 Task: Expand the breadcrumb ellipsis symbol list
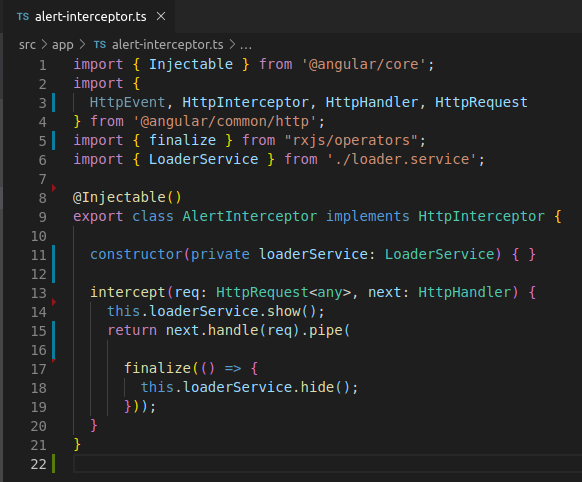coord(246,45)
